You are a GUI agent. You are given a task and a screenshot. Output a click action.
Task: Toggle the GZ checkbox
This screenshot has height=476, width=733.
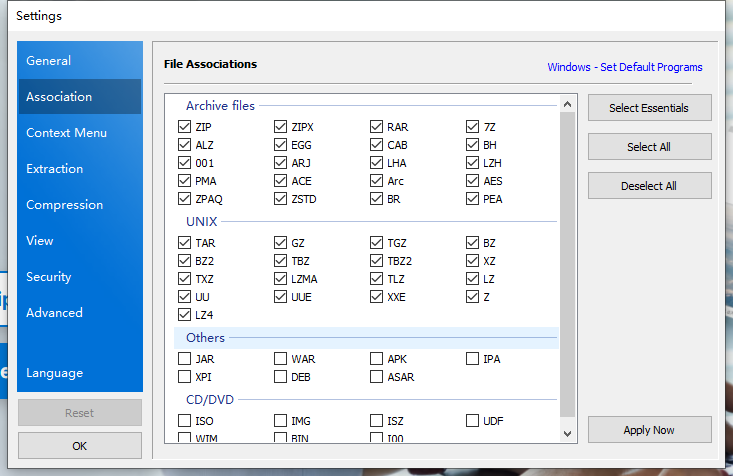point(280,243)
